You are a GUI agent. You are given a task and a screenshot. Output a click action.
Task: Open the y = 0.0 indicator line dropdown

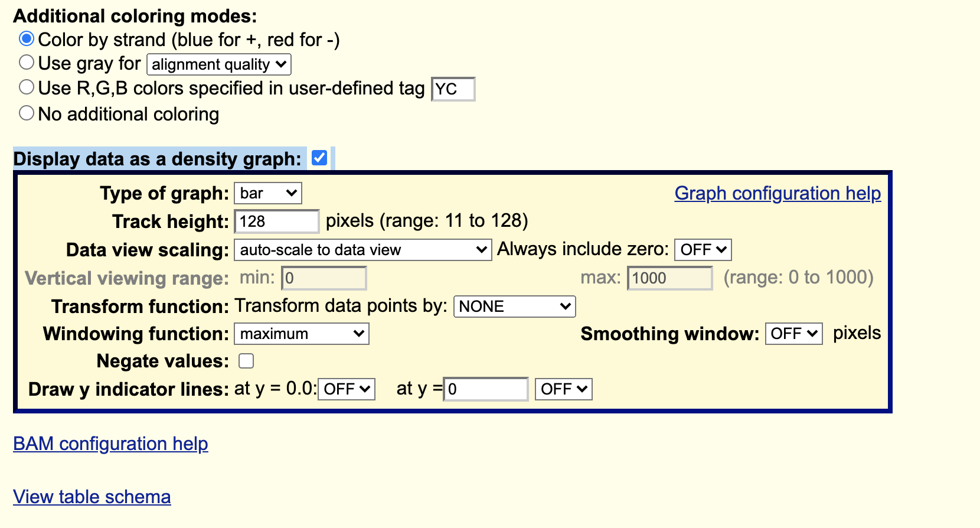[347, 389]
